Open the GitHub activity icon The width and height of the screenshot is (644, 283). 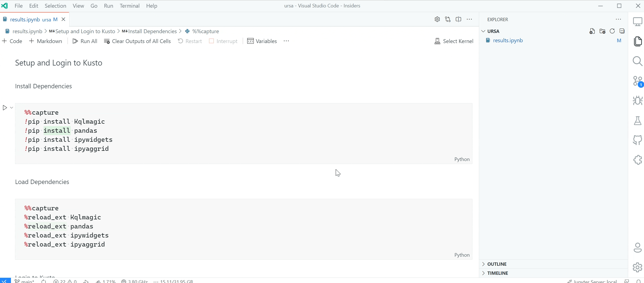(x=637, y=140)
